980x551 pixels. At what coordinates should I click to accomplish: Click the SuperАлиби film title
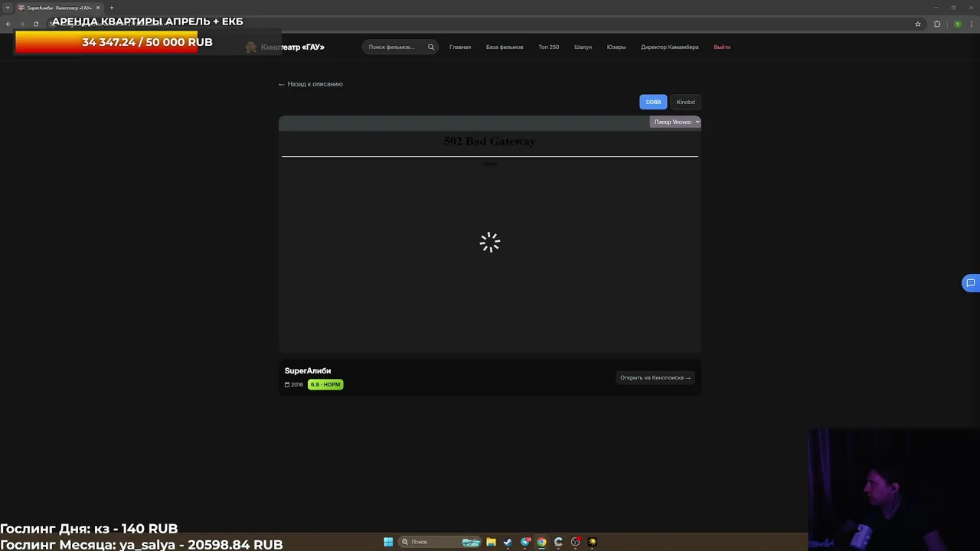(308, 371)
